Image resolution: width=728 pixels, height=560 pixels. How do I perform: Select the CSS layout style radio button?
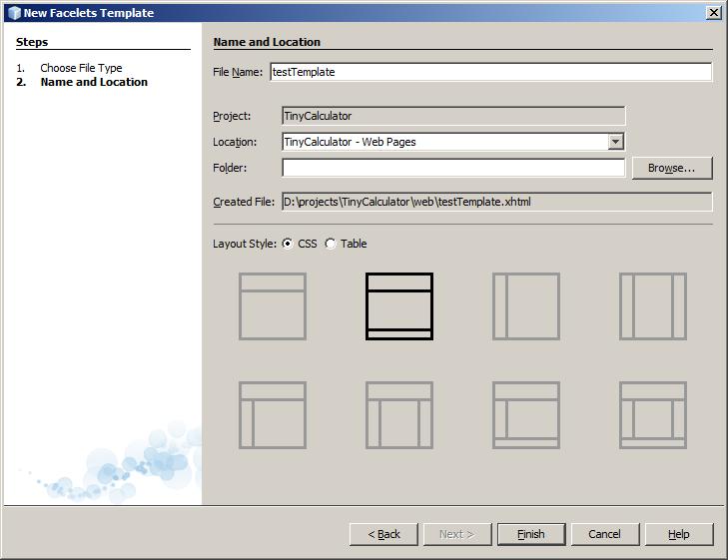coord(289,244)
